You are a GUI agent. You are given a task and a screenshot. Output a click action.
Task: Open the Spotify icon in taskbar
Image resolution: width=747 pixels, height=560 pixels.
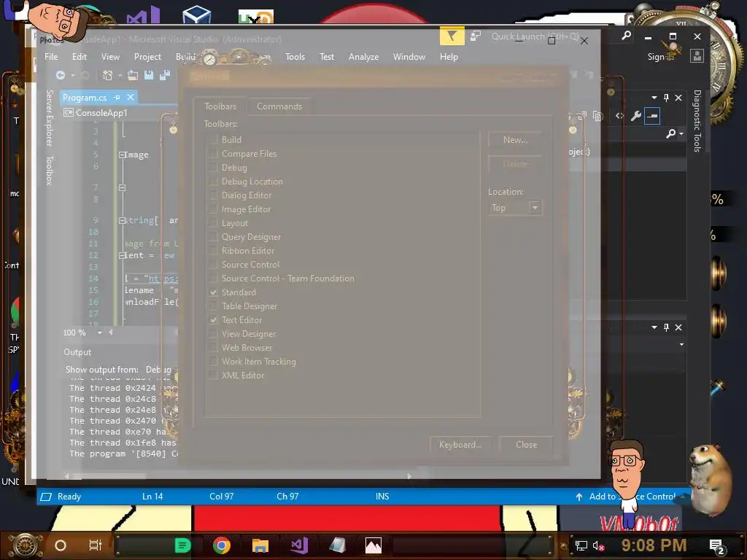coord(182,545)
